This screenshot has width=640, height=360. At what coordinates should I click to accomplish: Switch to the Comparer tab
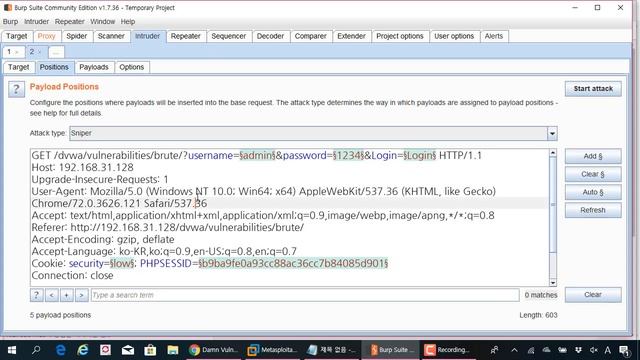click(x=311, y=36)
